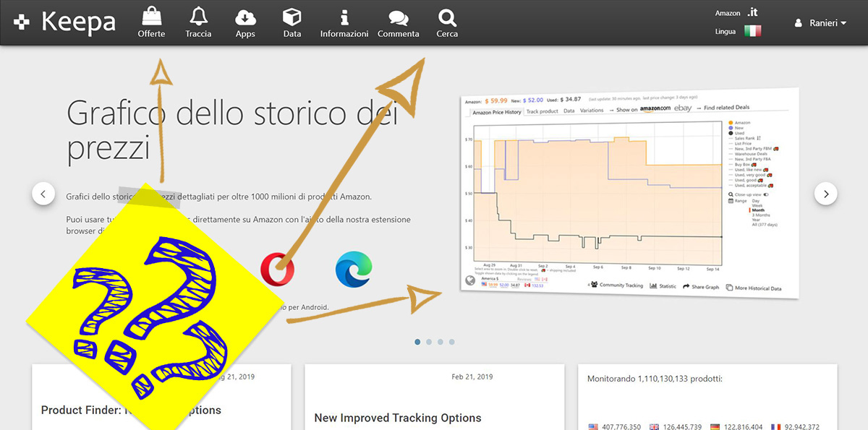
Task: Change language using the Italian flag swatch
Action: pos(753,31)
